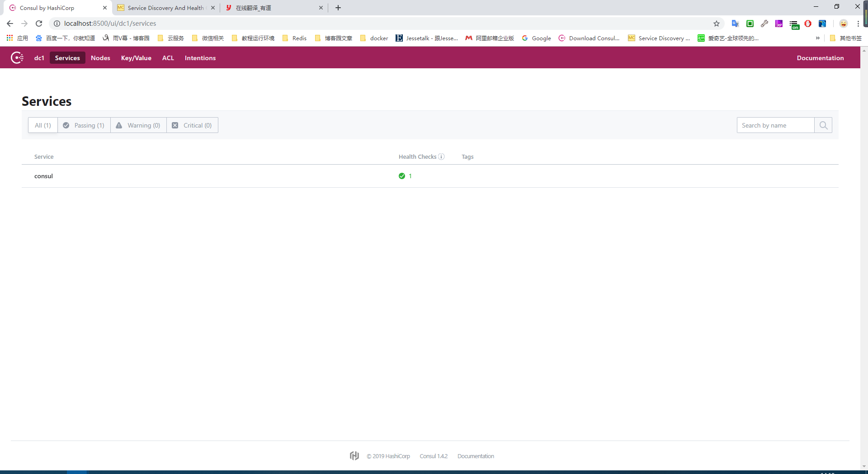Focus the Search by name field
The image size is (868, 474).
[776, 125]
